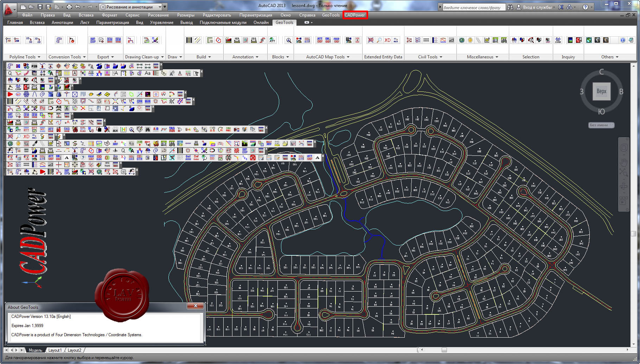Image resolution: width=640 pixels, height=364 pixels.
Task: Expand the Civil Tools panel
Action: pyautogui.click(x=430, y=57)
